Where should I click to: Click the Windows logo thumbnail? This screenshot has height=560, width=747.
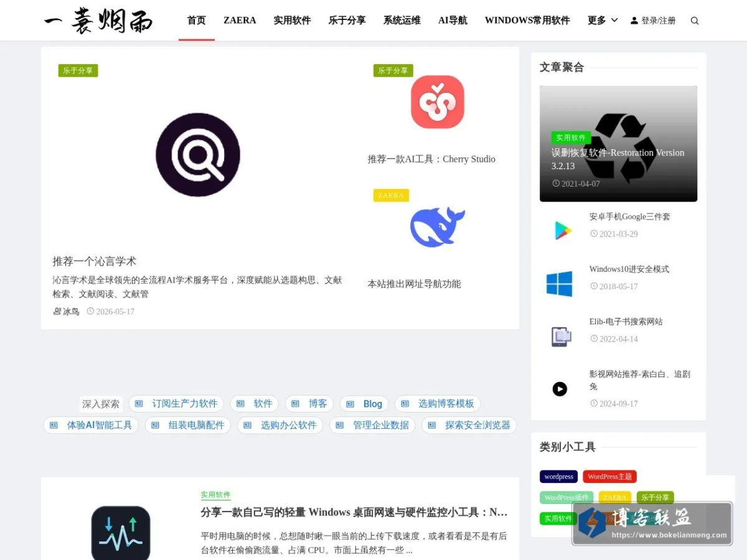tap(560, 284)
